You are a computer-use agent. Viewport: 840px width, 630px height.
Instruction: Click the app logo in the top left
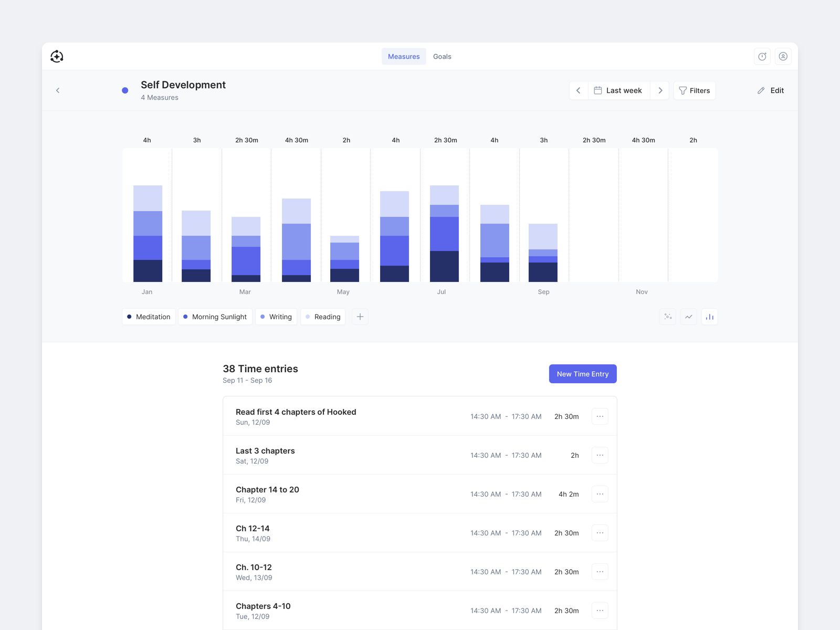click(x=56, y=56)
